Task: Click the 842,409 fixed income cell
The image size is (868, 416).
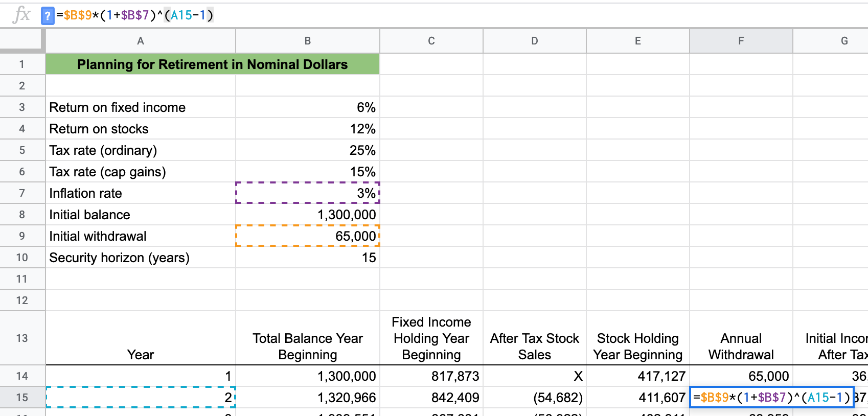Action: [x=431, y=398]
